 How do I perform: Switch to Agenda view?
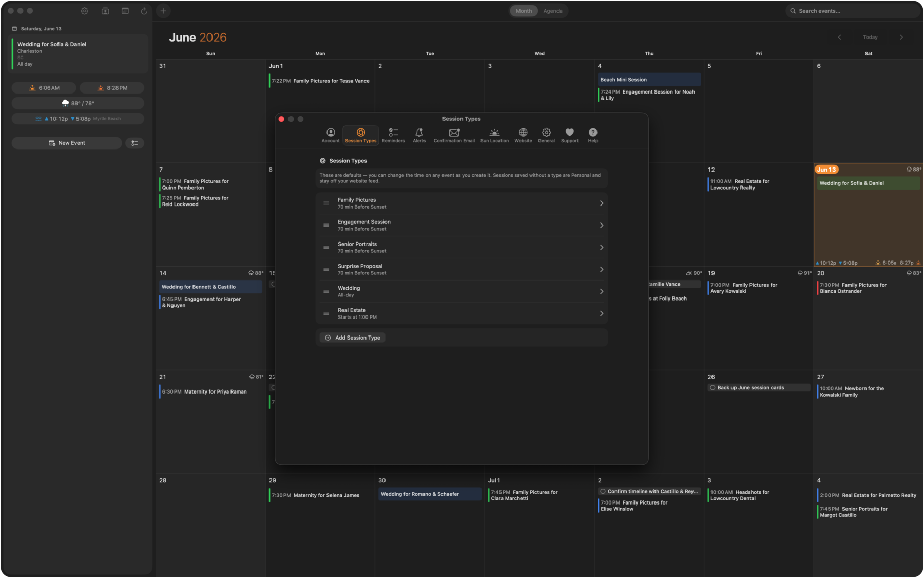[x=552, y=11]
